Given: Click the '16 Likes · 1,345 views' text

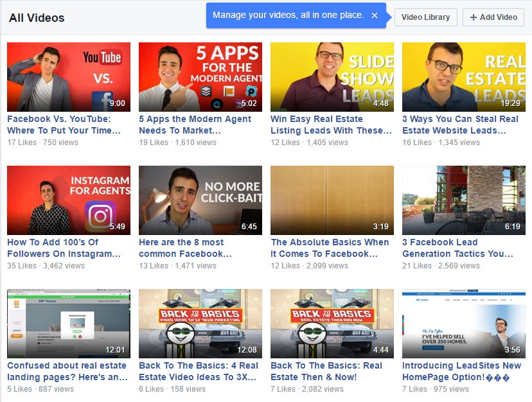Looking at the screenshot, I should tap(441, 143).
